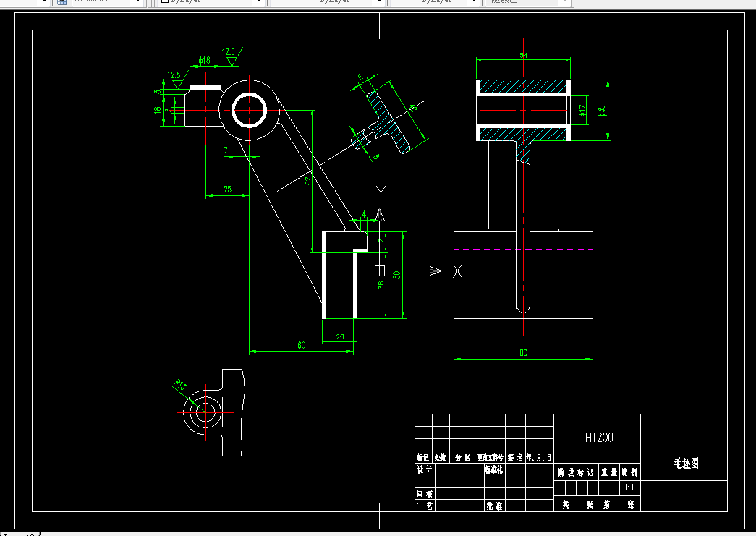Select the 更改文件号 cell

coord(490,457)
